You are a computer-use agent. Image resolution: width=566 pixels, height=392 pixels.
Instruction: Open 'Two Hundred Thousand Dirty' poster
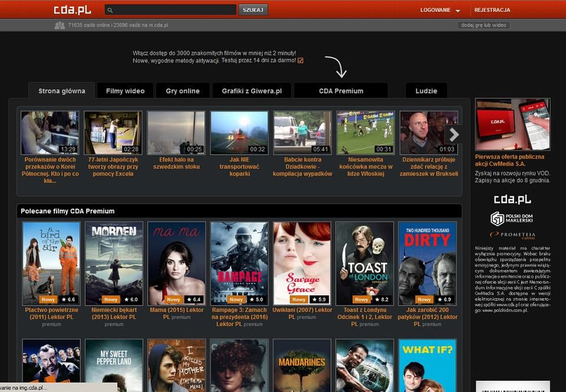pyautogui.click(x=427, y=263)
